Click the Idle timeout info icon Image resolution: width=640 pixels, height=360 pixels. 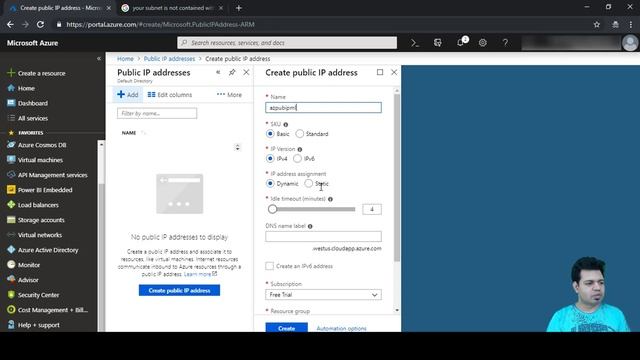click(330, 199)
